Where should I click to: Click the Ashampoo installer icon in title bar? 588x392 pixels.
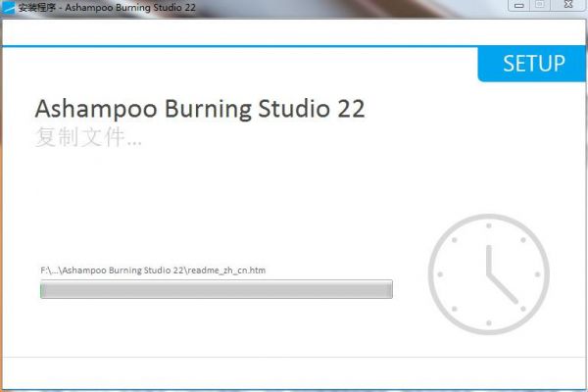[8, 7]
